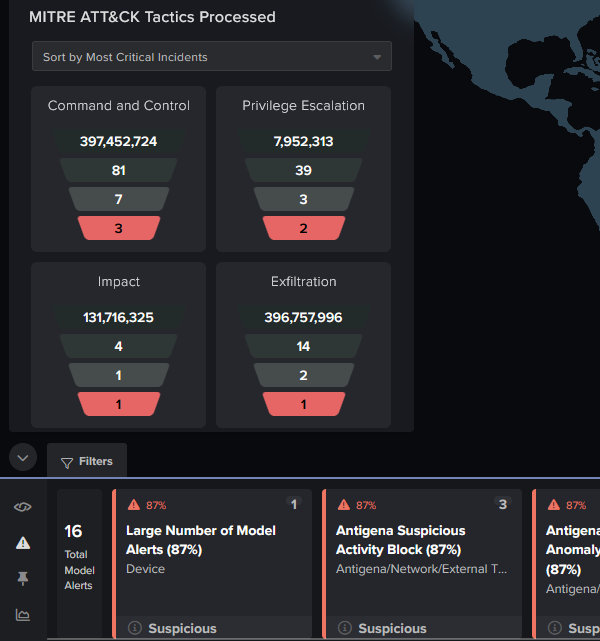Click the 131,716,325 value in Impact
The image size is (600, 641).
coord(119,318)
